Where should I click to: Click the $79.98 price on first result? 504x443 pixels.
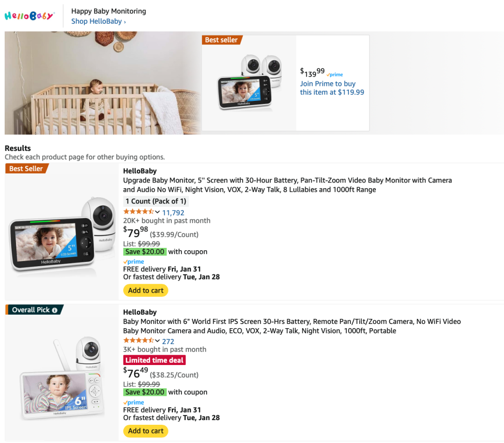(135, 232)
